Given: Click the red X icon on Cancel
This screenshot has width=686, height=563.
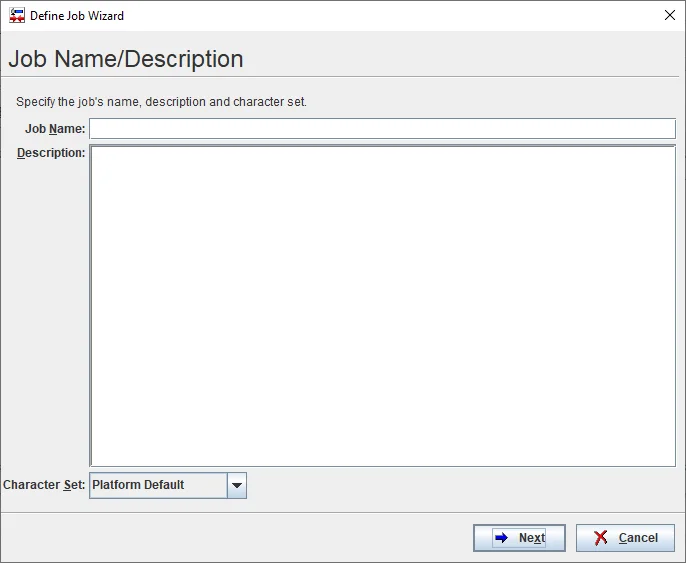Looking at the screenshot, I should 601,538.
